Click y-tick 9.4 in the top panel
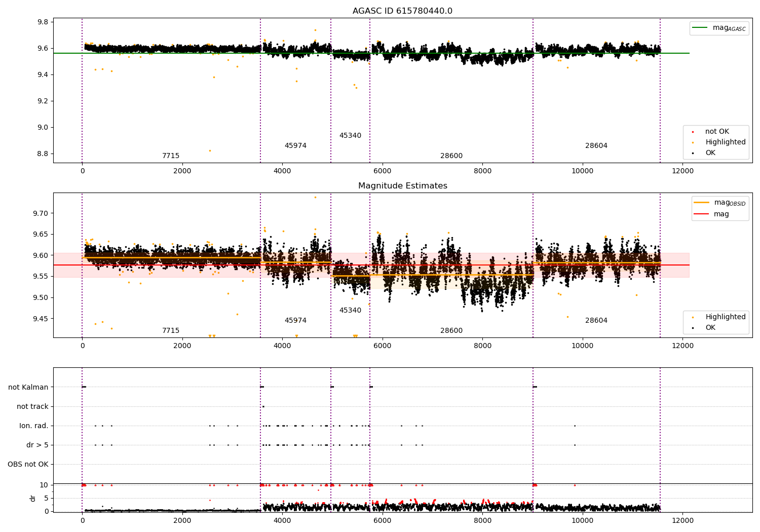Image resolution: width=760 pixels, height=532 pixels. (43, 75)
